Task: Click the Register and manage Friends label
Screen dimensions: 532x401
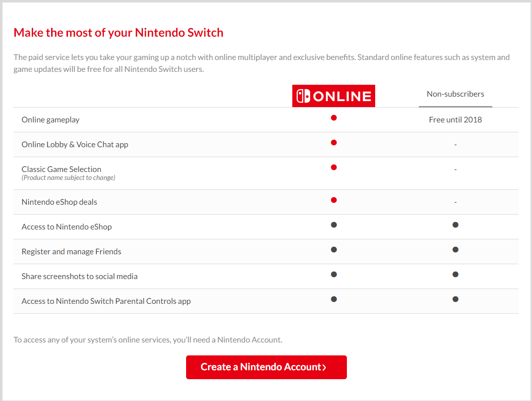Action: 71,252
